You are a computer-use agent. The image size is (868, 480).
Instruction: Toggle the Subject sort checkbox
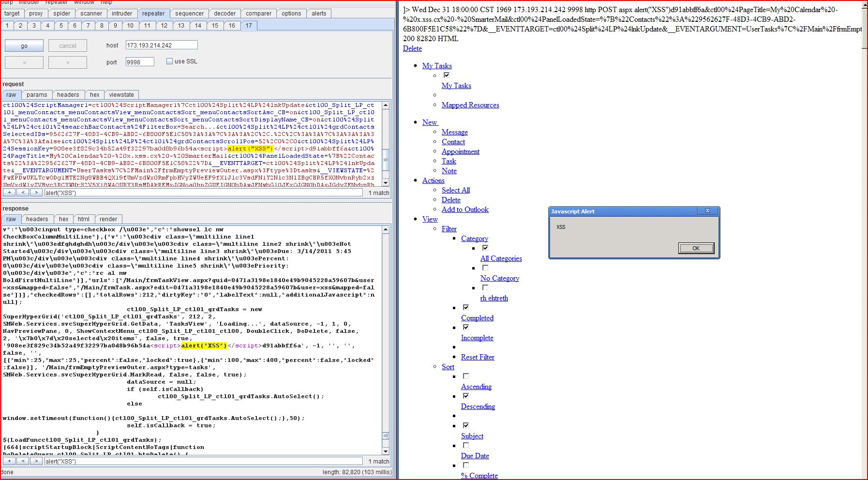[x=466, y=425]
